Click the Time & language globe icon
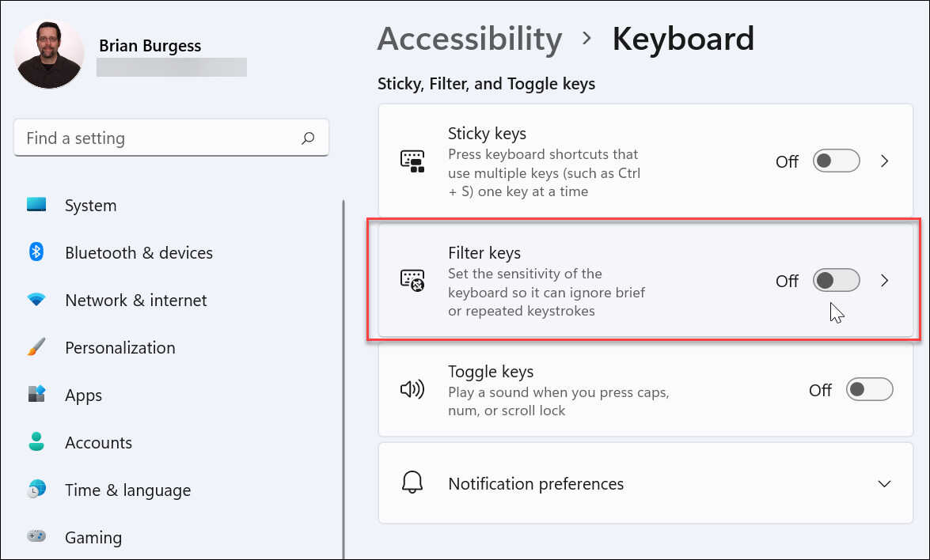930x560 pixels. point(36,490)
